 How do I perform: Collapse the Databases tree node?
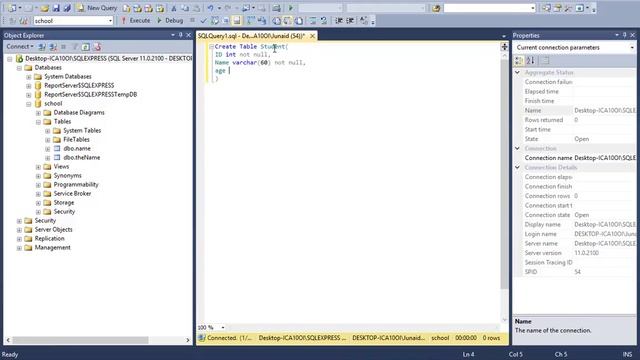click(x=19, y=68)
